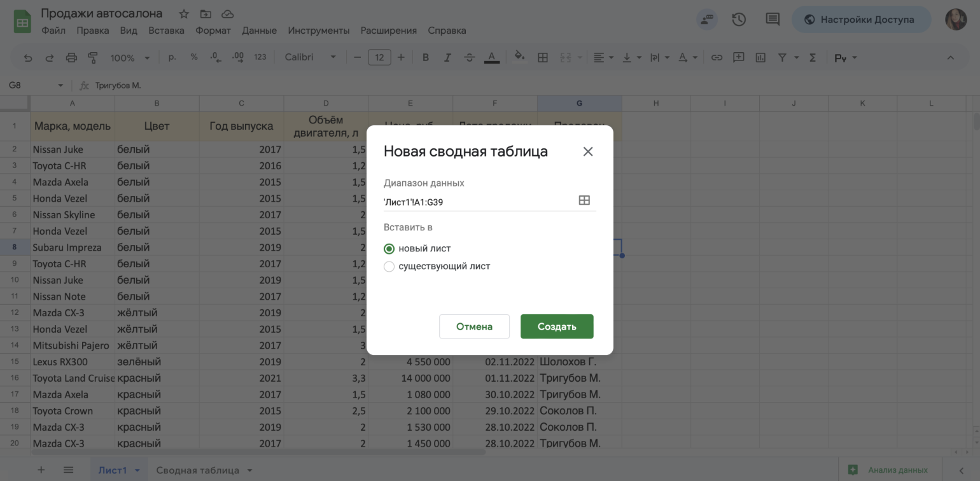Select the 'новый лист' radio option
The width and height of the screenshot is (980, 481).
(389, 249)
